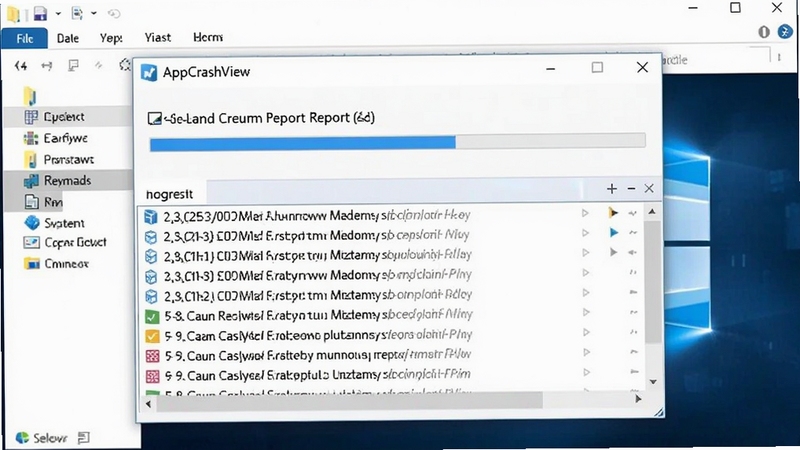Click the horizontal scrollbar thumb
Screen dimensions: 800x450
[349, 401]
